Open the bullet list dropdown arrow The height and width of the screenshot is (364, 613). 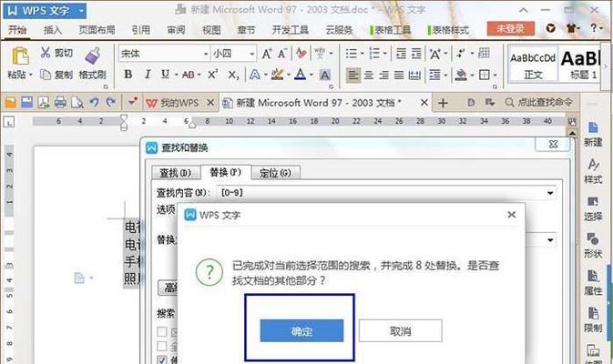tap(363, 54)
